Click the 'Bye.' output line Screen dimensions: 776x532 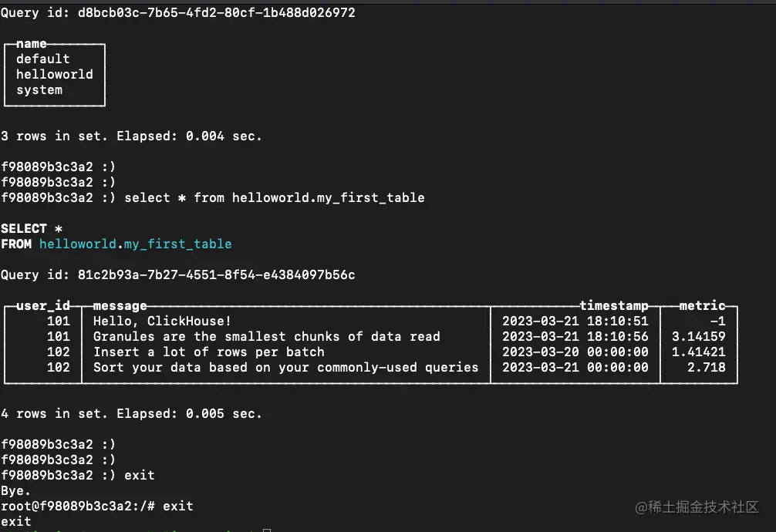point(16,491)
